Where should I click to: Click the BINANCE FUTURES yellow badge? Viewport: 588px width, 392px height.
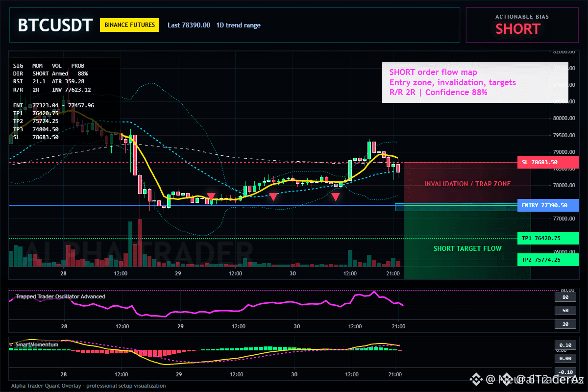click(129, 25)
